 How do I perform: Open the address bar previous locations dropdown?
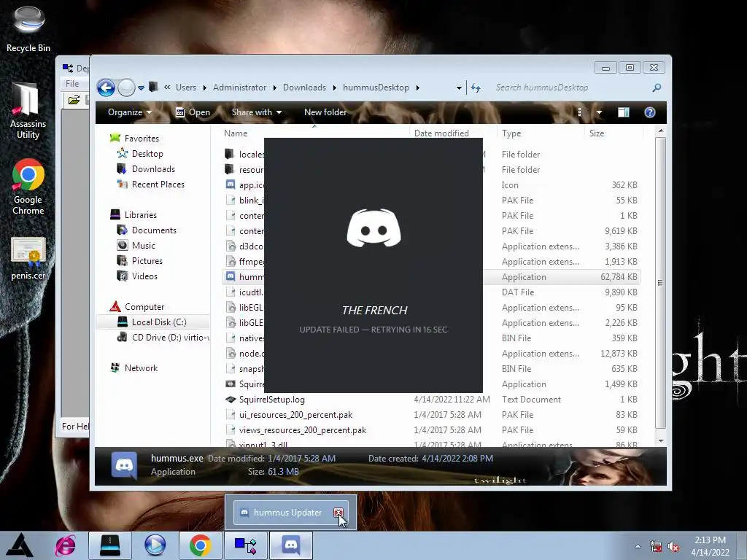[x=459, y=88]
